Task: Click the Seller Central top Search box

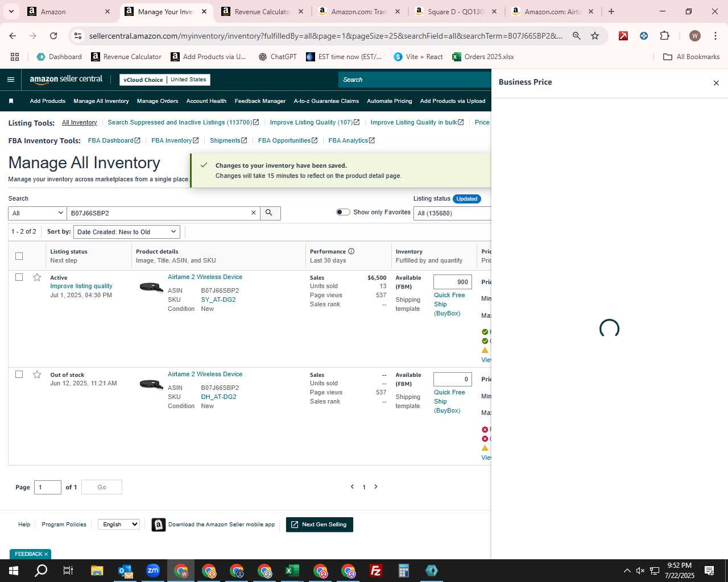Action: (x=415, y=80)
